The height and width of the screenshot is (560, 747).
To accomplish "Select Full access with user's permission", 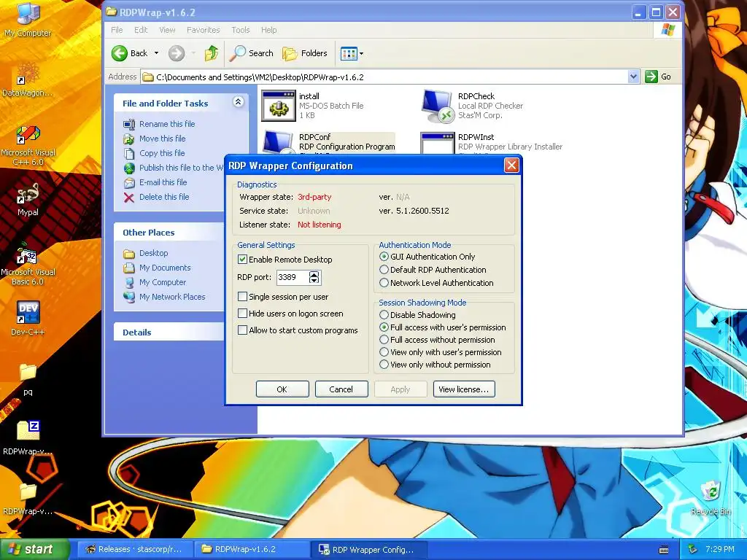I will tap(384, 327).
